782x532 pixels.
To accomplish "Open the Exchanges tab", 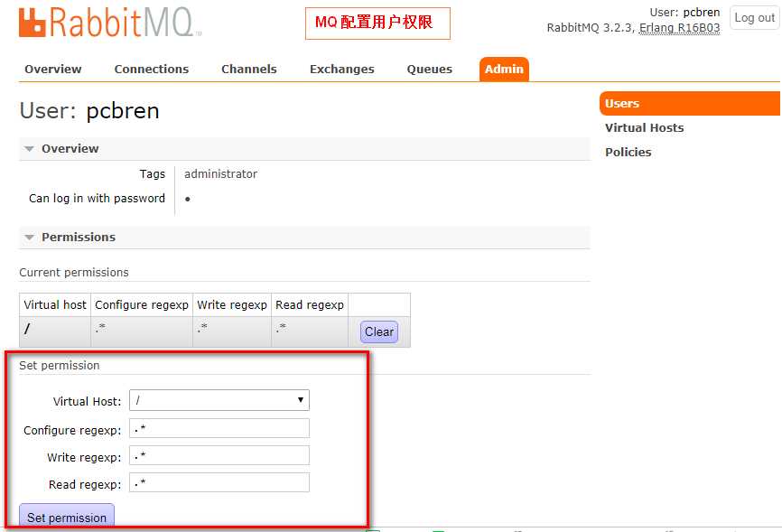I will coord(341,69).
